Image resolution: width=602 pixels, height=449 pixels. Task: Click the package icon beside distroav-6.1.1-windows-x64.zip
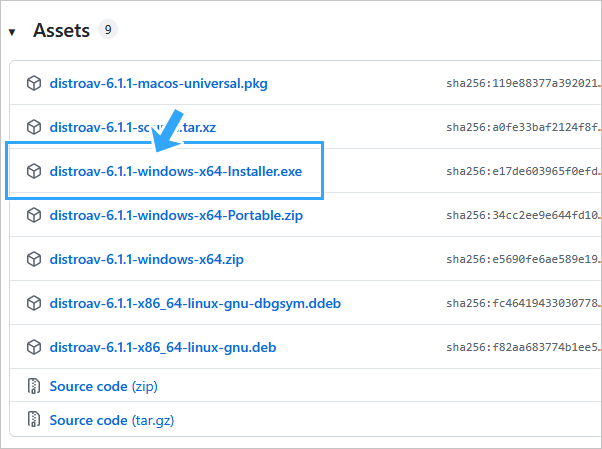pyautogui.click(x=34, y=259)
